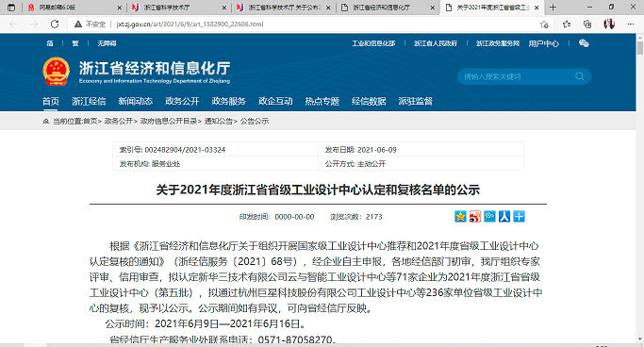Open a new browser tab

(x=553, y=7)
